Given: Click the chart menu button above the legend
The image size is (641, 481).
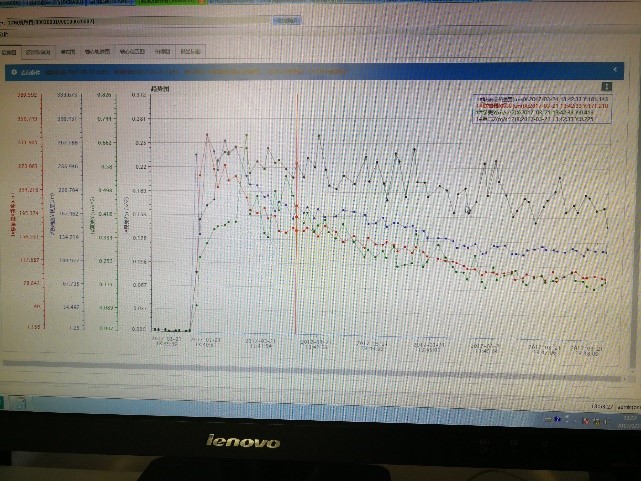Looking at the screenshot, I should (x=605, y=86).
